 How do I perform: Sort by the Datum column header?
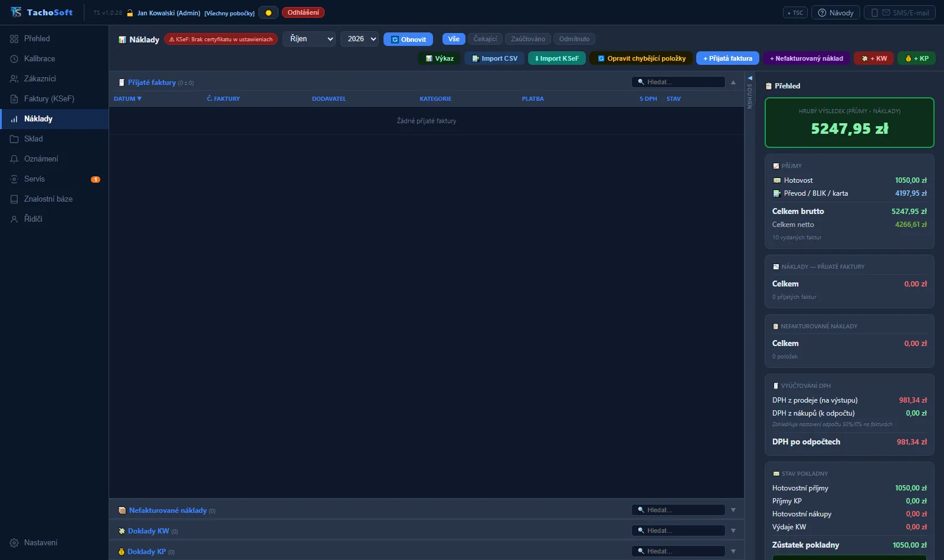click(x=127, y=98)
